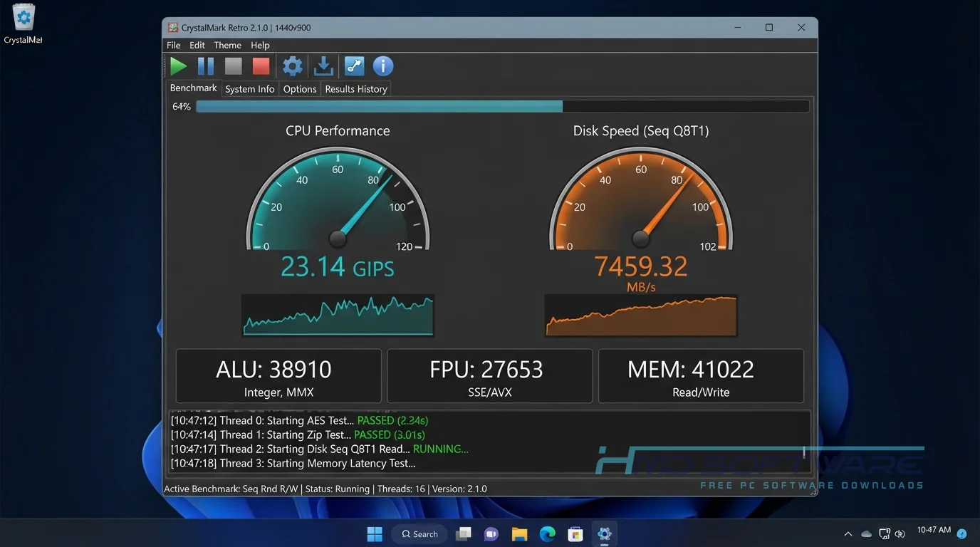This screenshot has width=980, height=547.
Task: Open File Explorer from the taskbar
Action: click(519, 533)
